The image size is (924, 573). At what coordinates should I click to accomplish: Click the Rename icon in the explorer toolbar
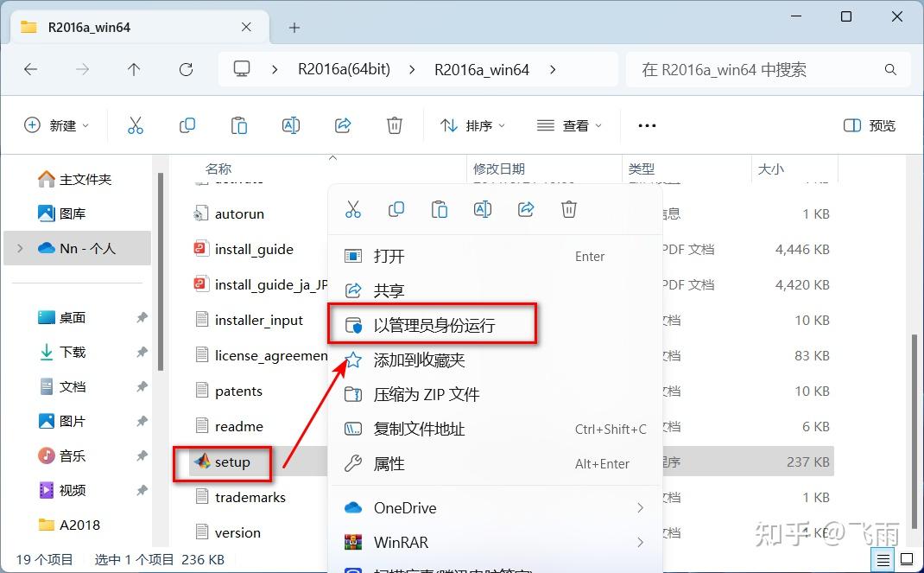pos(291,125)
